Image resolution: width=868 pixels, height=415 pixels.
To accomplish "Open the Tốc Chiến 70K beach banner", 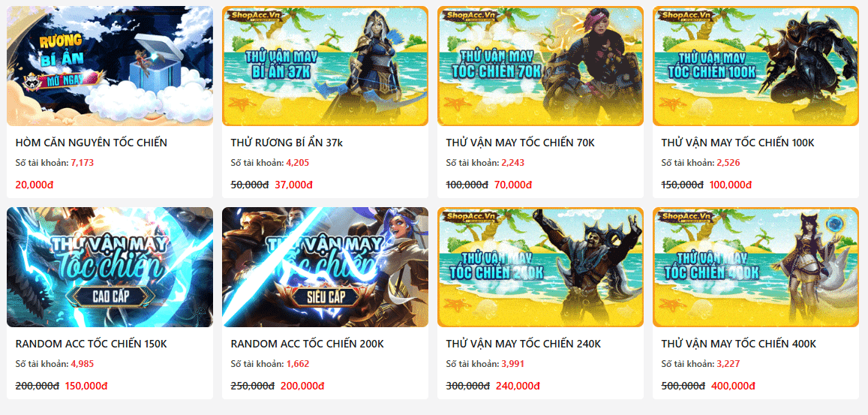I will pos(540,66).
